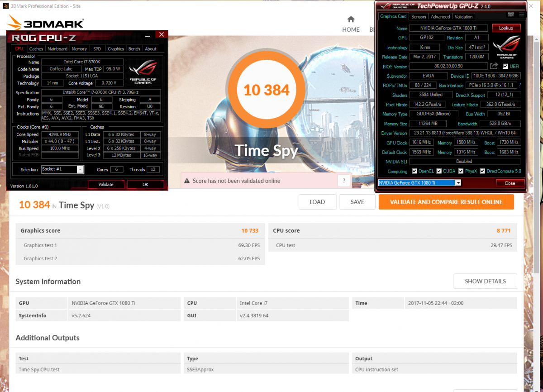The height and width of the screenshot is (392, 543).
Task: Click the SAVE button in 3DMark
Action: 357,202
